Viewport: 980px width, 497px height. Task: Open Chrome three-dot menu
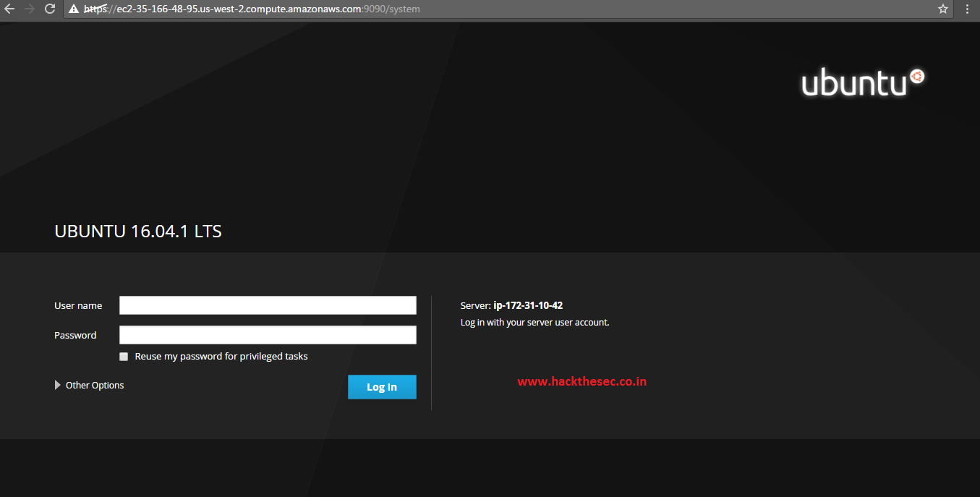(x=968, y=9)
